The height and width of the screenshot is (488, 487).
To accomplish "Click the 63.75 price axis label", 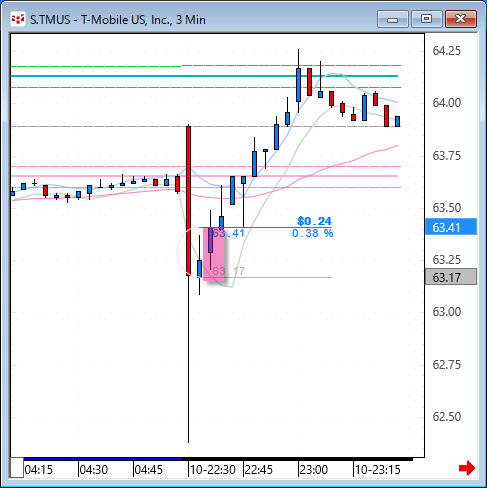I will (x=446, y=155).
